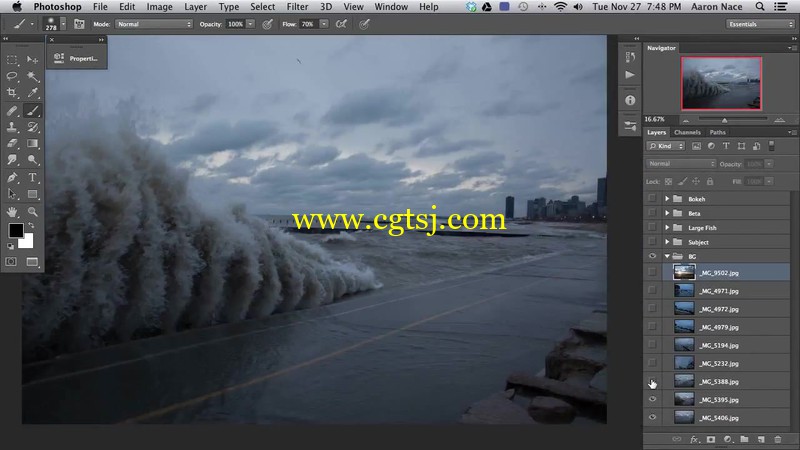
Task: Select the Rectangular Marquee tool
Action: 12,60
